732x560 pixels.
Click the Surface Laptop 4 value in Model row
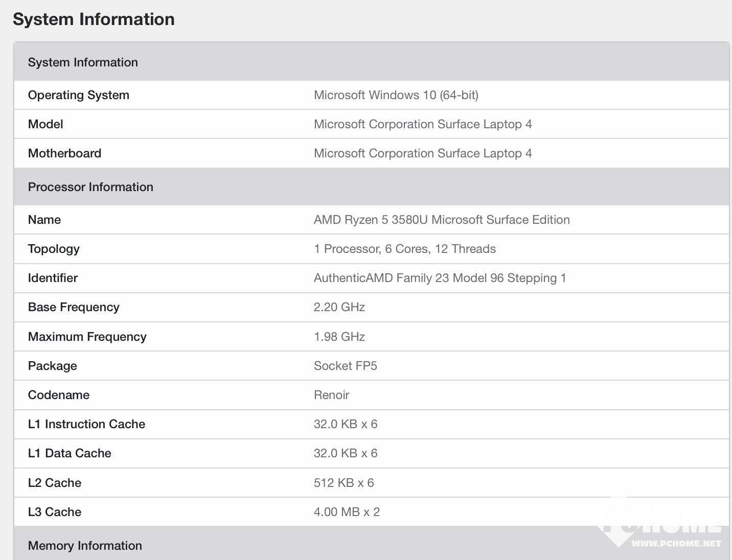coord(422,124)
